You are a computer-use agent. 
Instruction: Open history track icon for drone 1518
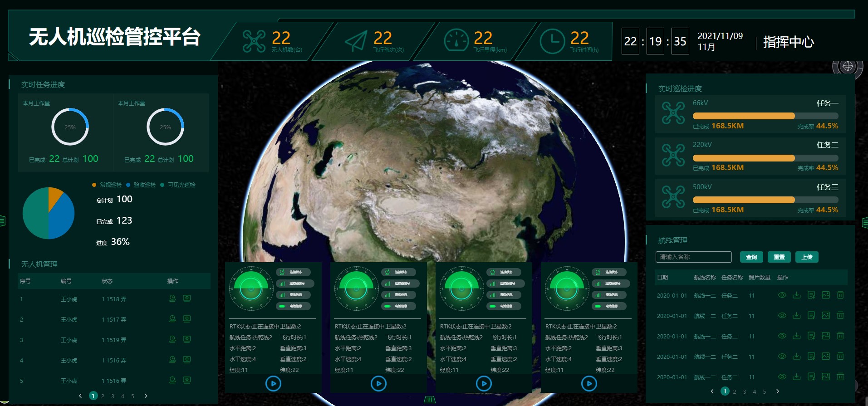(172, 298)
